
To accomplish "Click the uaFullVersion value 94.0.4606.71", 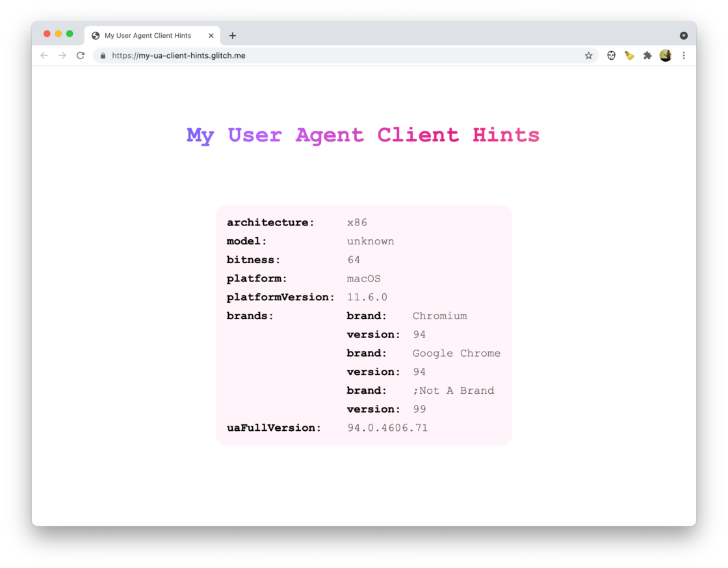I will [x=387, y=428].
